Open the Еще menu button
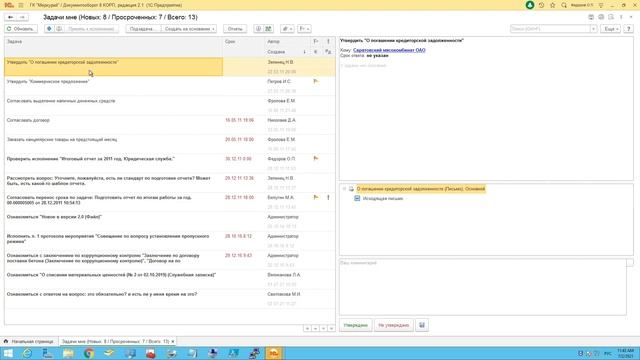 coord(611,29)
